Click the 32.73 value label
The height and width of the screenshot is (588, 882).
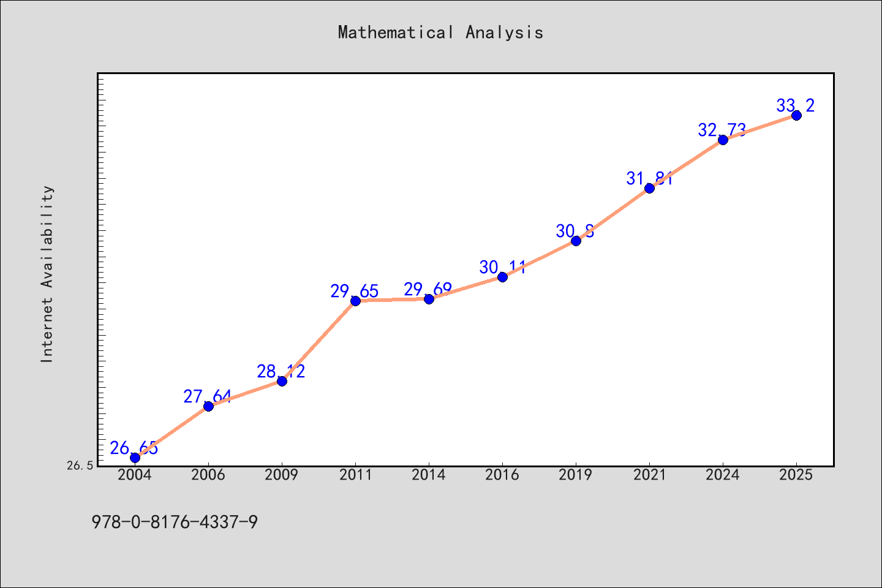(x=722, y=130)
